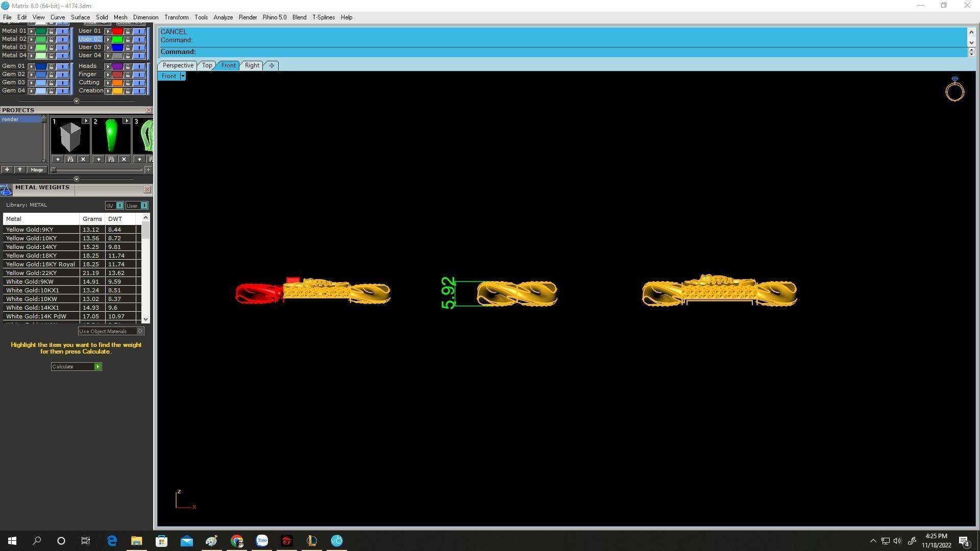The height and width of the screenshot is (551, 980).
Task: Click the lock icon for Gem 02 layer
Action: (x=51, y=74)
